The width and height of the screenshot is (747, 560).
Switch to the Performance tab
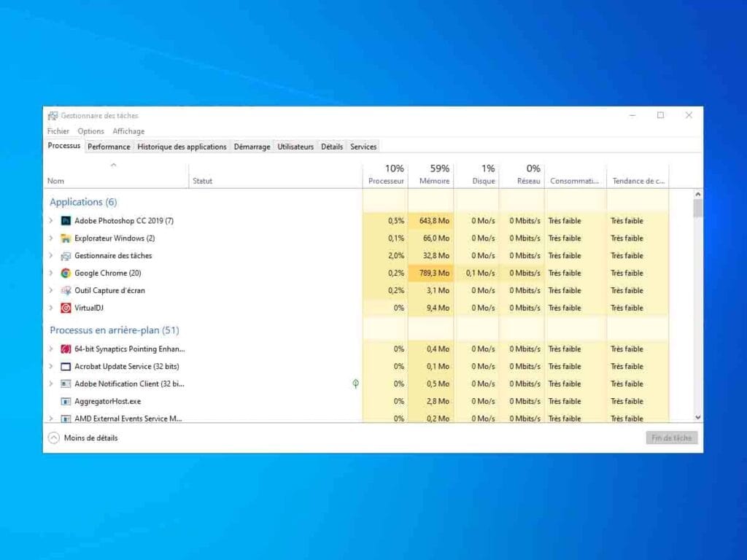tap(109, 147)
